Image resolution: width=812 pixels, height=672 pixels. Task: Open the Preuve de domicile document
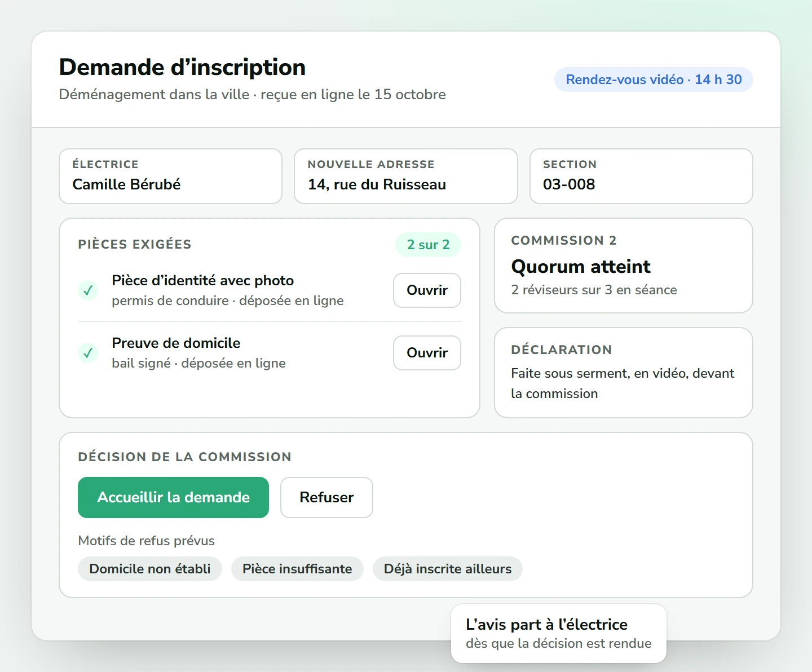(x=427, y=353)
